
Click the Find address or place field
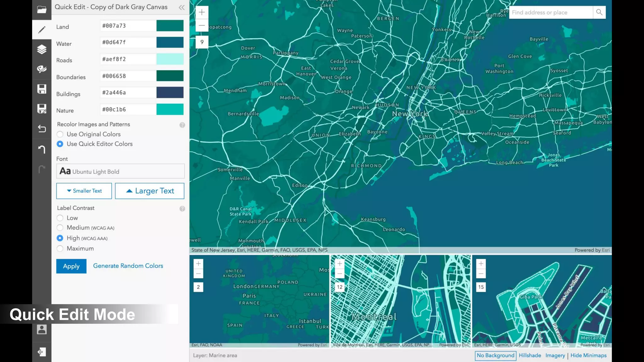551,13
